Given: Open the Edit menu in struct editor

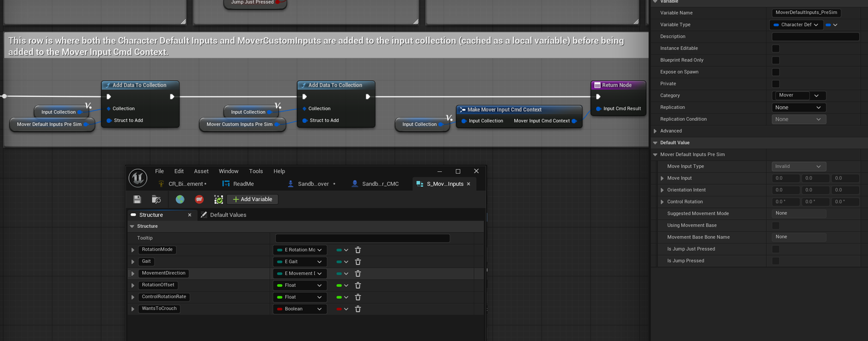Looking at the screenshot, I should click(x=179, y=171).
